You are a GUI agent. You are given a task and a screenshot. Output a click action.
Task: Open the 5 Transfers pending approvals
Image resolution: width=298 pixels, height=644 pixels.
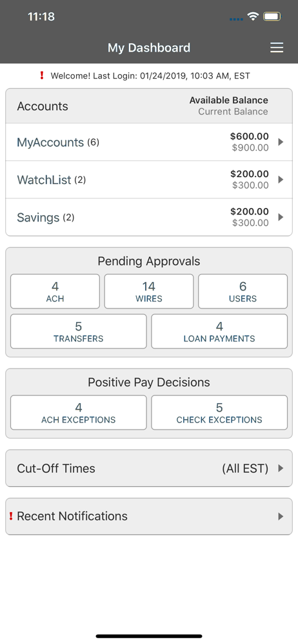(78, 332)
